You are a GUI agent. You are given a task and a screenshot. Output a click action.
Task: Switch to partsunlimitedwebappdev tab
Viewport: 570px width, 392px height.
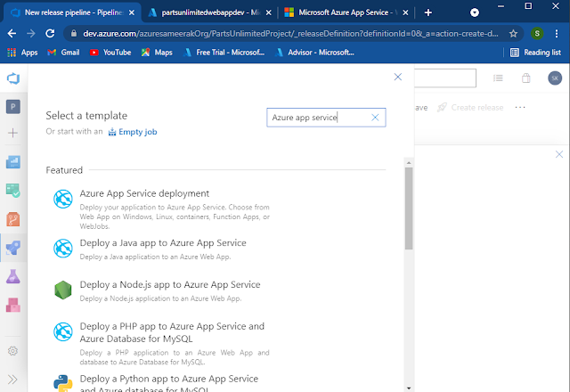tap(210, 12)
